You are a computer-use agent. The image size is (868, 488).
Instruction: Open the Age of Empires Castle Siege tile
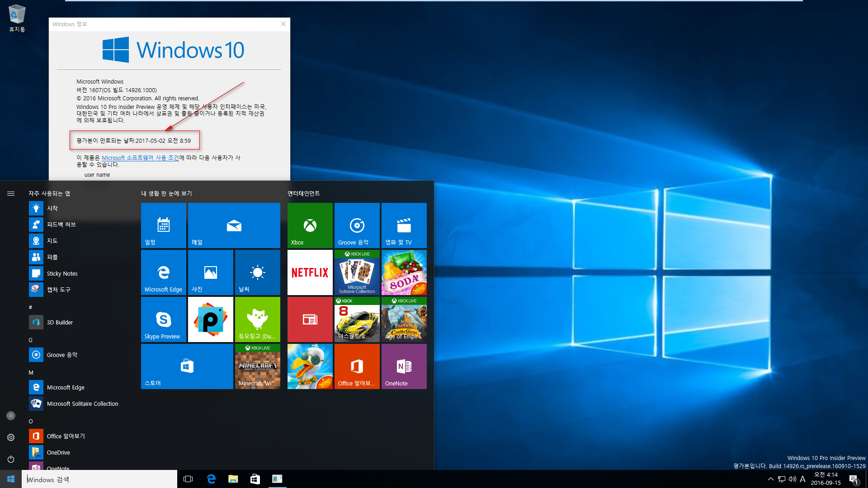[404, 319]
